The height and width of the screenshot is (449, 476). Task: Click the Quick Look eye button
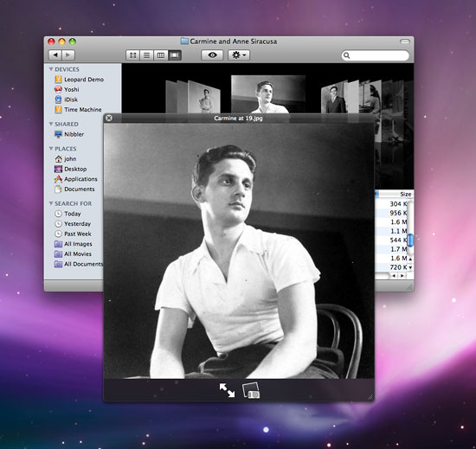point(212,55)
